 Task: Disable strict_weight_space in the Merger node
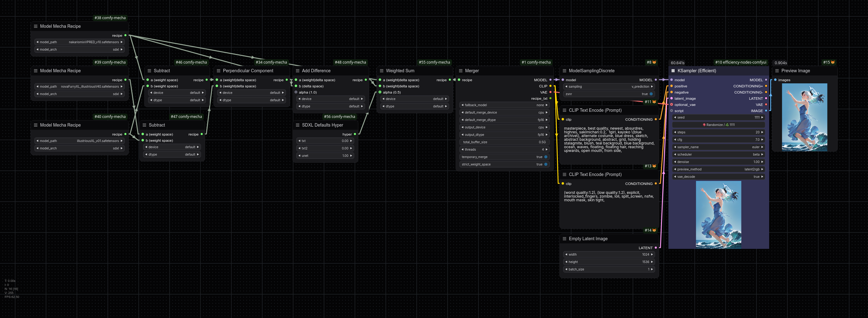pos(546,164)
